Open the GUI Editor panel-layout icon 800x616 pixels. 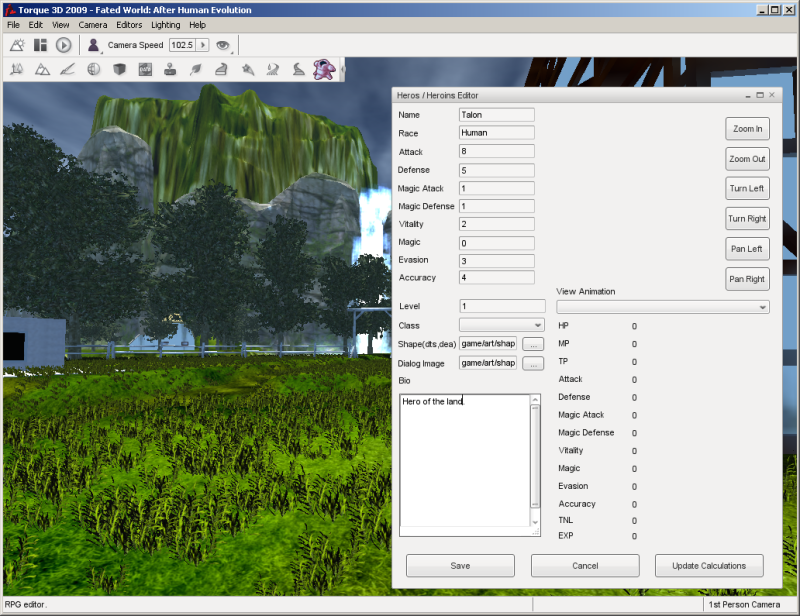40,45
